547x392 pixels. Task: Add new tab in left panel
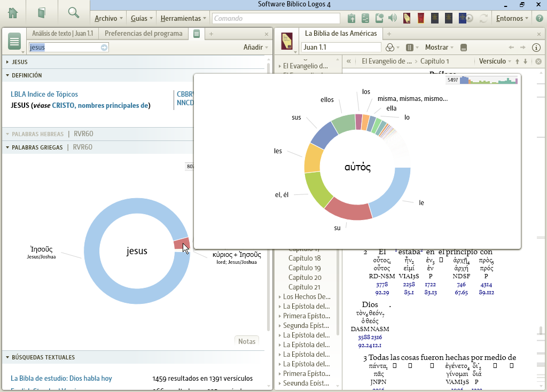click(x=211, y=34)
